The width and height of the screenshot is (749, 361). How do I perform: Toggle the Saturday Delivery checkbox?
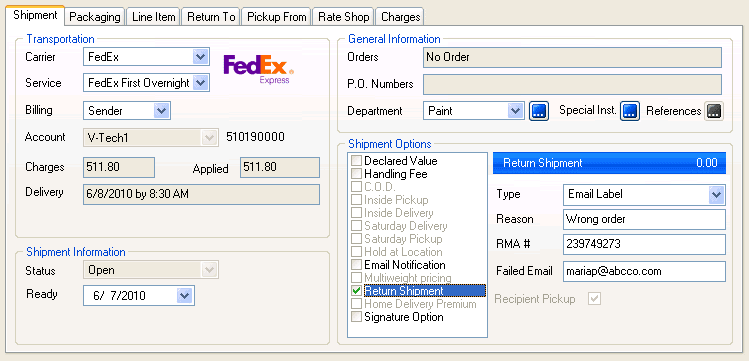[x=356, y=226]
